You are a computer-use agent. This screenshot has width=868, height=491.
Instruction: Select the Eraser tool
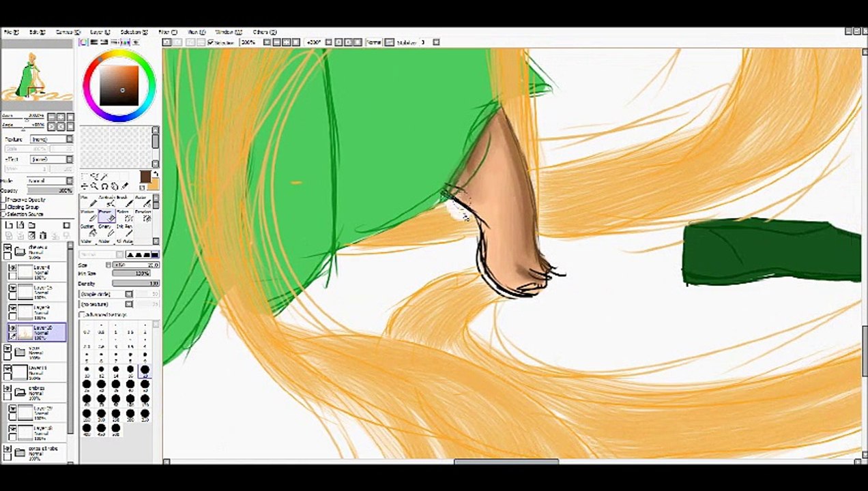point(106,215)
